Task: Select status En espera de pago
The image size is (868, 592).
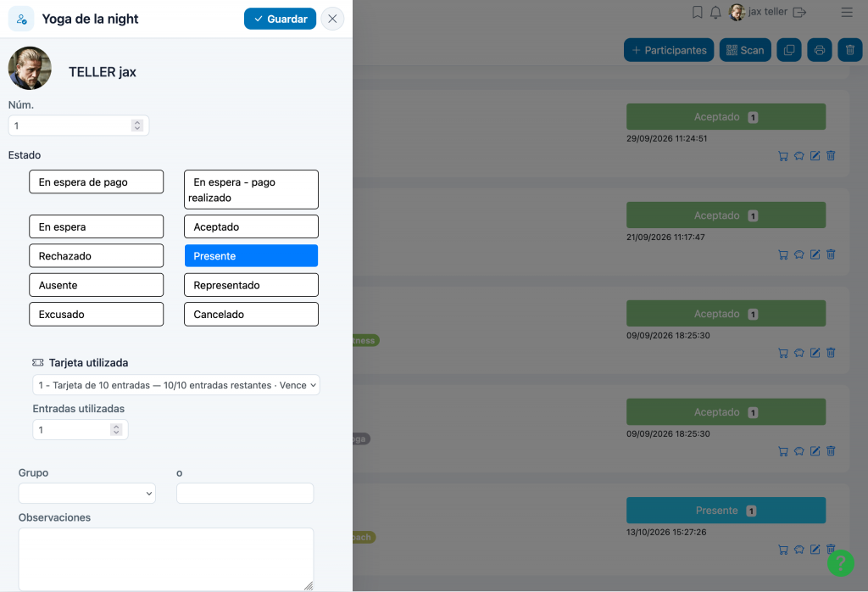Action: [97, 182]
